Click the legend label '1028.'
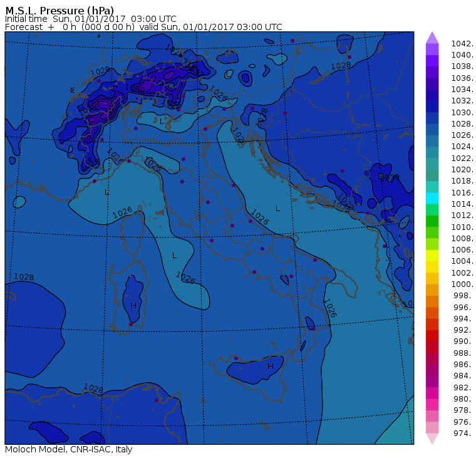The height and width of the screenshot is (458, 476). pos(462,123)
